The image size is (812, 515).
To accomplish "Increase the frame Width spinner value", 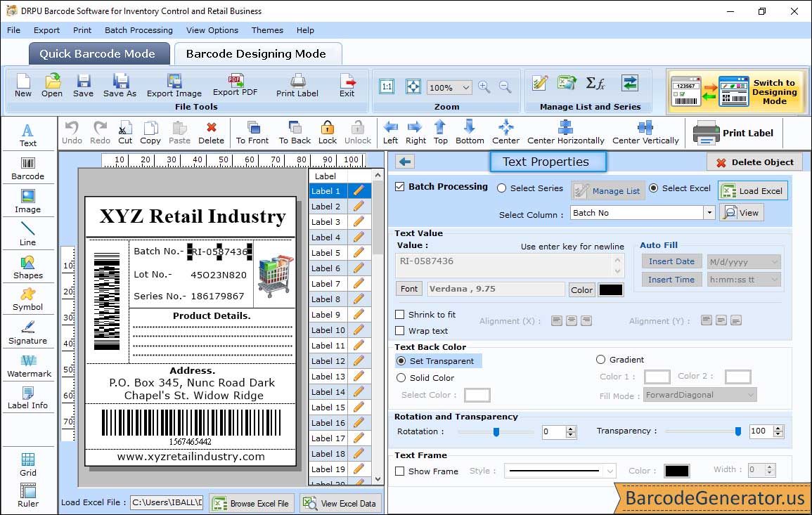I will tap(770, 467).
